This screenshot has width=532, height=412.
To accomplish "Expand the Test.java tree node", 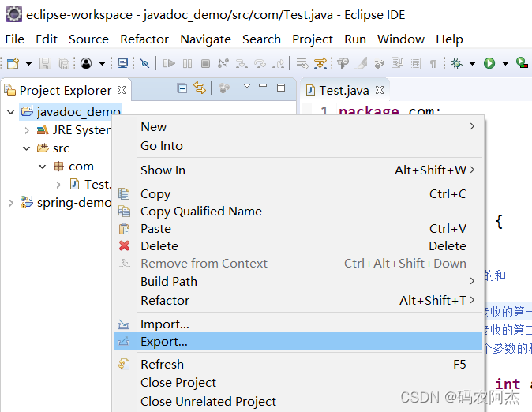I will [x=58, y=185].
